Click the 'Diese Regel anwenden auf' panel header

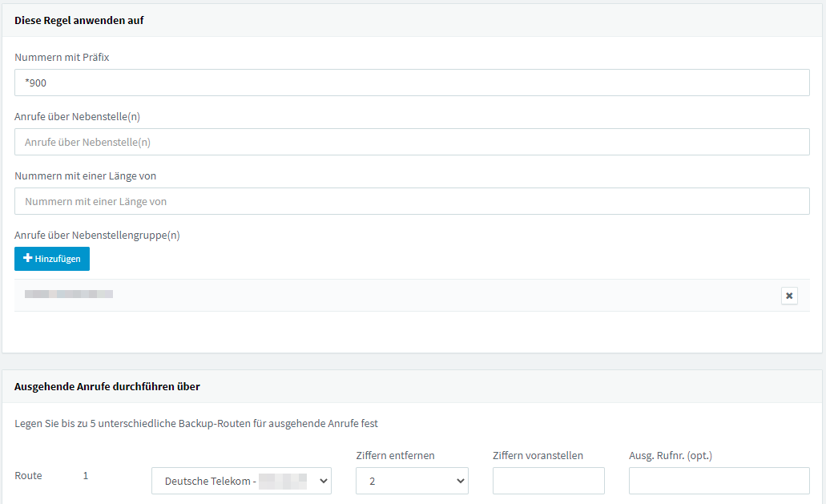pos(79,20)
